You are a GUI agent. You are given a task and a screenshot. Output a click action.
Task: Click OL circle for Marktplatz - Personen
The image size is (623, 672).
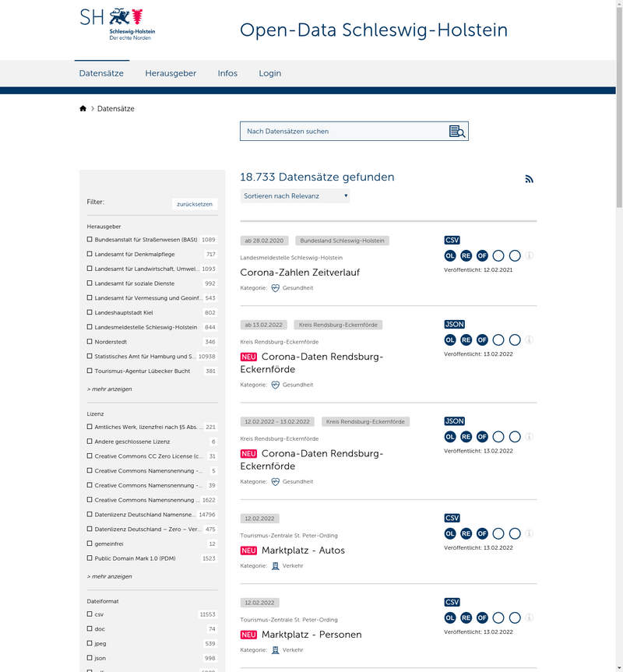tap(450, 617)
